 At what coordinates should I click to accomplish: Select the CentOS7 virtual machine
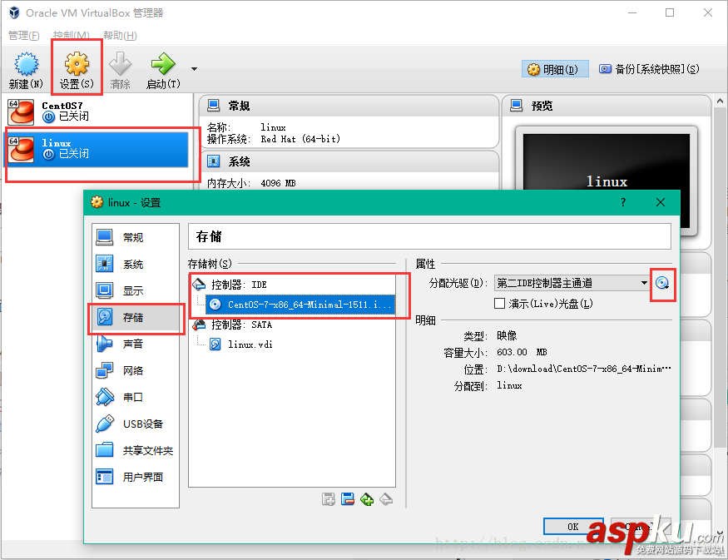coord(97,112)
